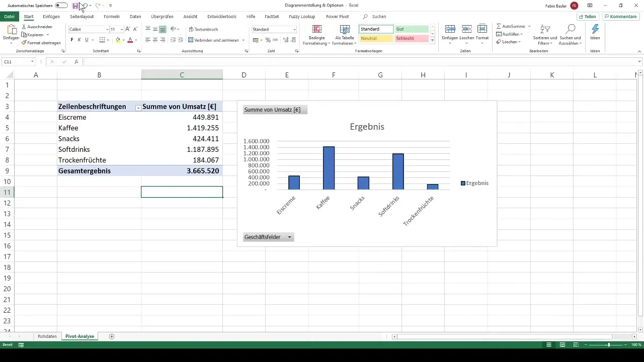Click Textumbruch wrap text
The image size is (644, 362).
[203, 29]
